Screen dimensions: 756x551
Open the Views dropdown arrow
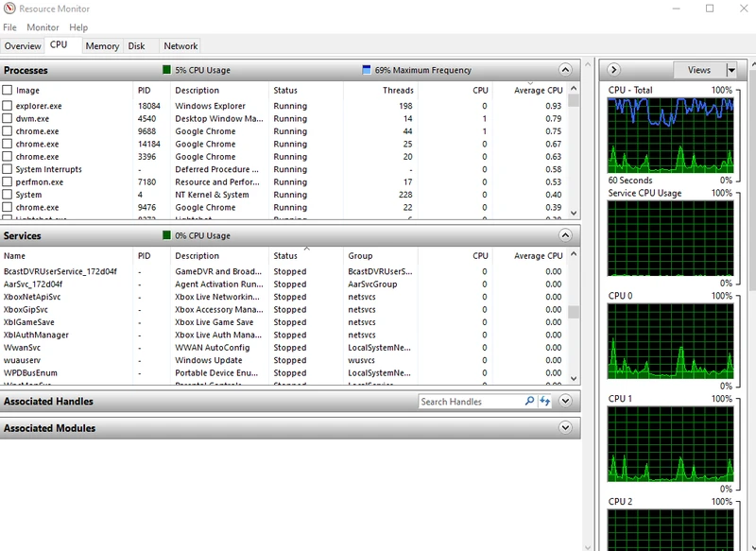click(x=731, y=70)
